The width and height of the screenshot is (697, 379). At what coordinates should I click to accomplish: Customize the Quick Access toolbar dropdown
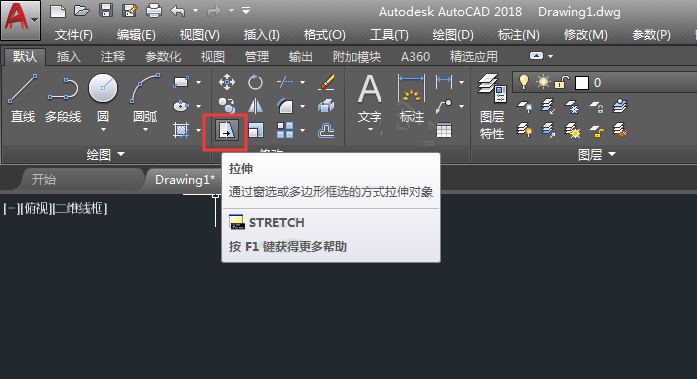tap(246, 11)
